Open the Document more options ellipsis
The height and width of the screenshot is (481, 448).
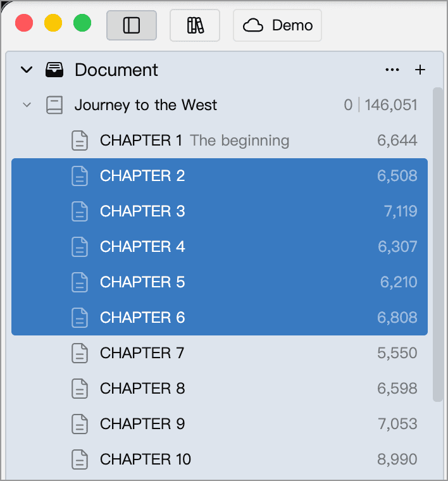(x=392, y=70)
